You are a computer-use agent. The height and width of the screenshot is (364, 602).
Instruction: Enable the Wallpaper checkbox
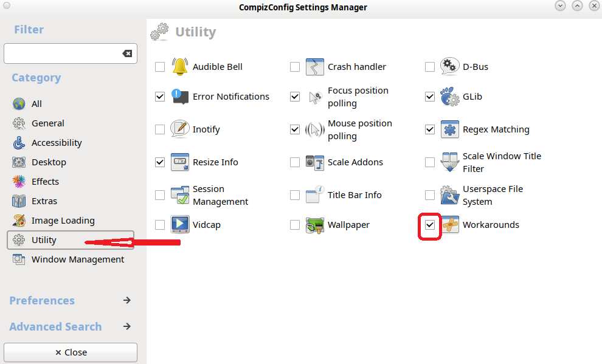(295, 225)
